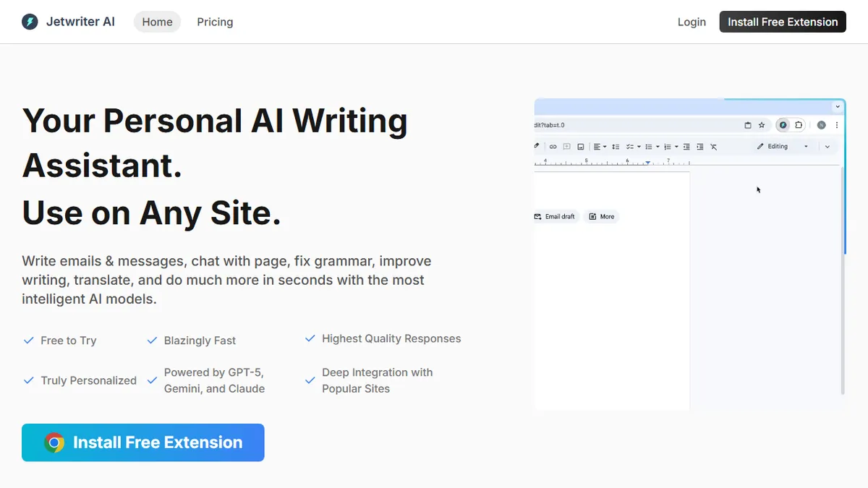Click 'Deep Integration with Popular Sites' text

[378, 380]
